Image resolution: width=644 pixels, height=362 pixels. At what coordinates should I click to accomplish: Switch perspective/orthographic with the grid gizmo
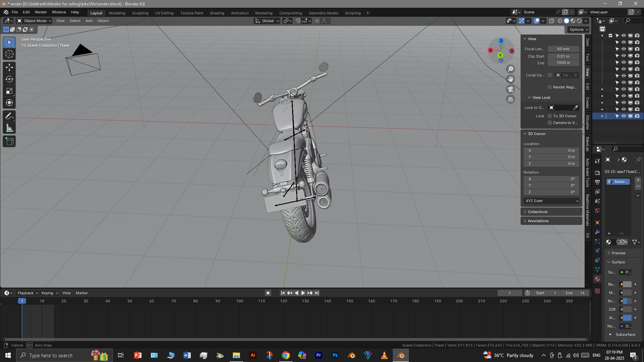pos(511,100)
